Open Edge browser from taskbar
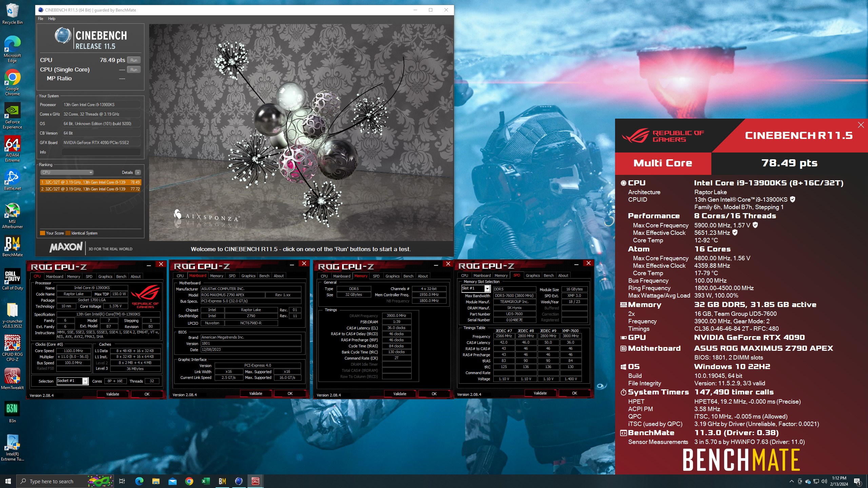 click(x=139, y=481)
